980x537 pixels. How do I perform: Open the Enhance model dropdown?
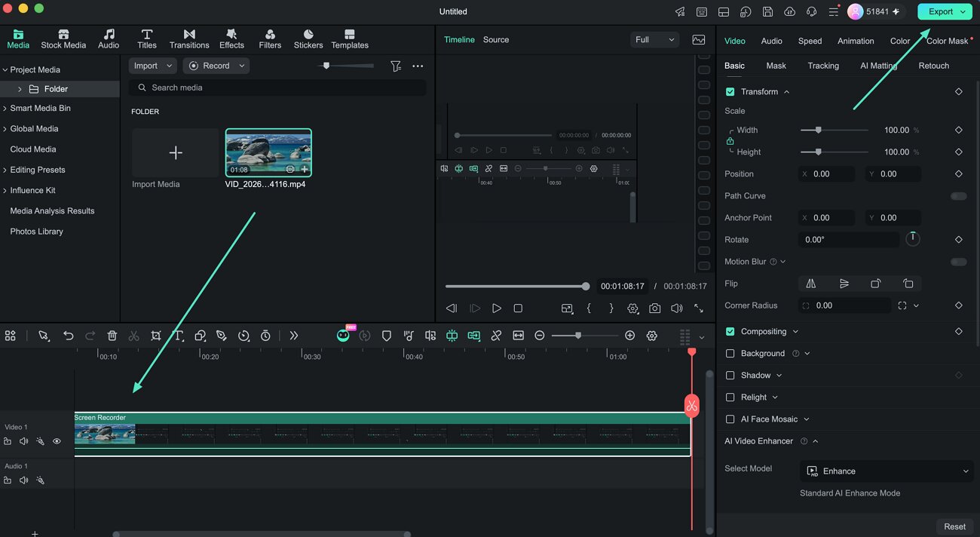[x=887, y=471]
